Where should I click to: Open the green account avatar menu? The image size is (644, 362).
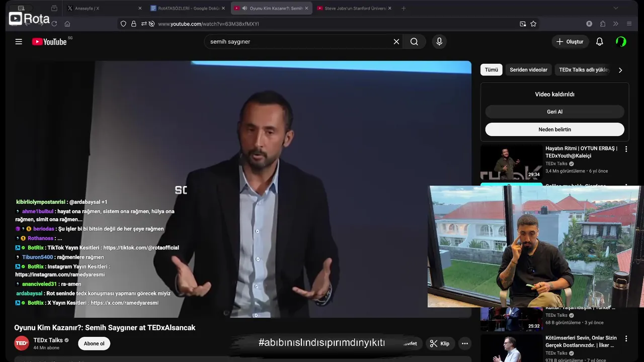621,42
